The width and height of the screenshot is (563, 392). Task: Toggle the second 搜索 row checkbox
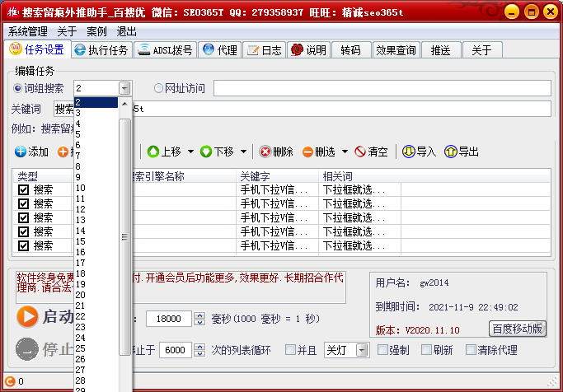click(23, 203)
